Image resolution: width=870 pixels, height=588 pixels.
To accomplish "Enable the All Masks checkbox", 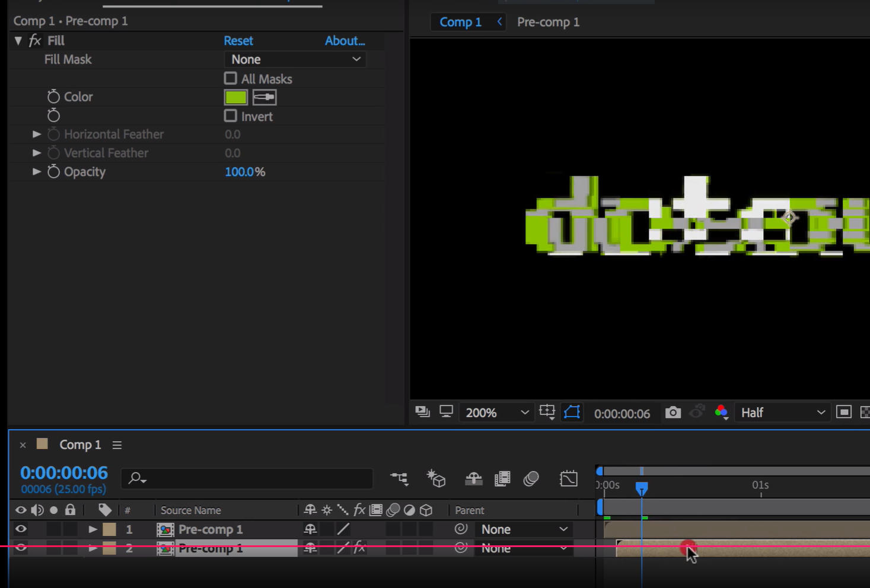I will (x=230, y=78).
